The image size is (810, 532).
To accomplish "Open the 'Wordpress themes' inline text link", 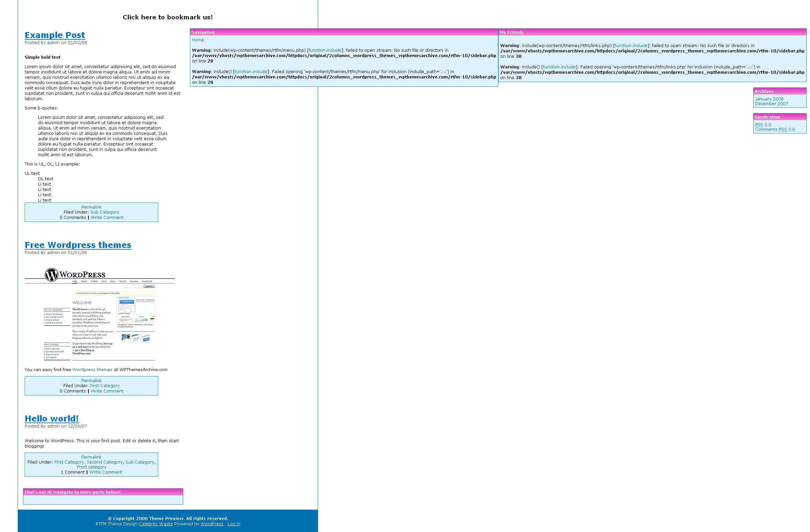I will coord(92,370).
